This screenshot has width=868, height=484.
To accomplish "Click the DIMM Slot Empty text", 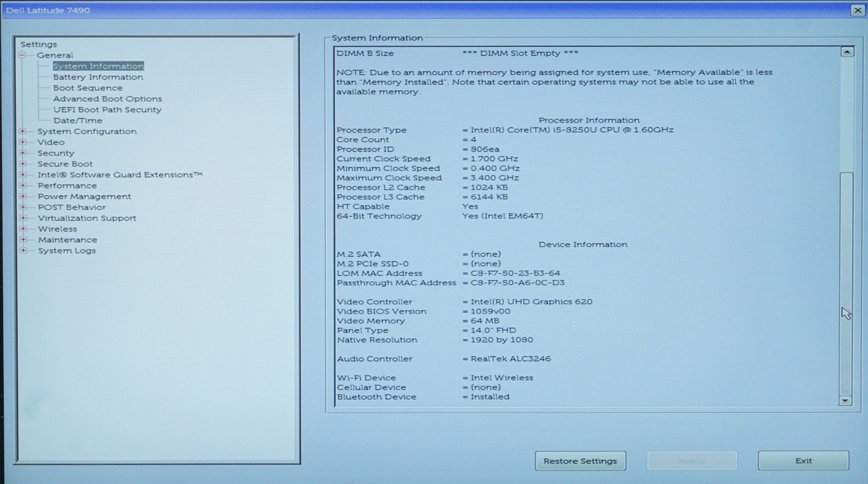I will [x=520, y=53].
